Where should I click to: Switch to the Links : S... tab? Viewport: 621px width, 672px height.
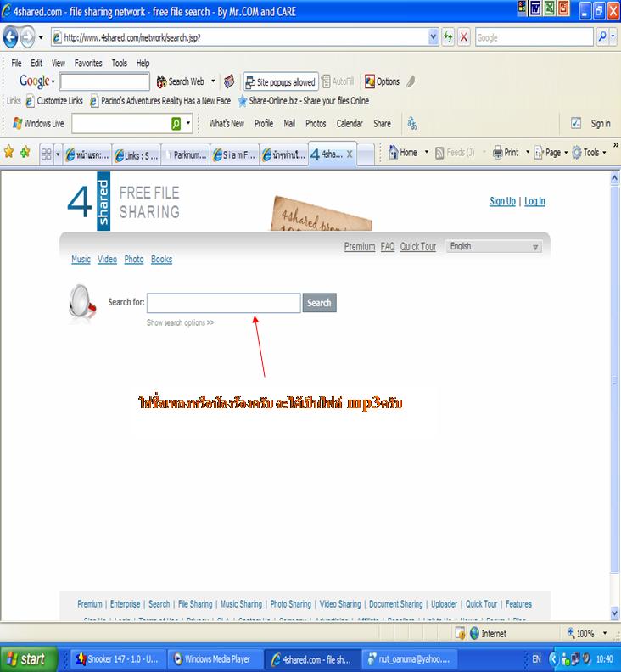(137, 154)
